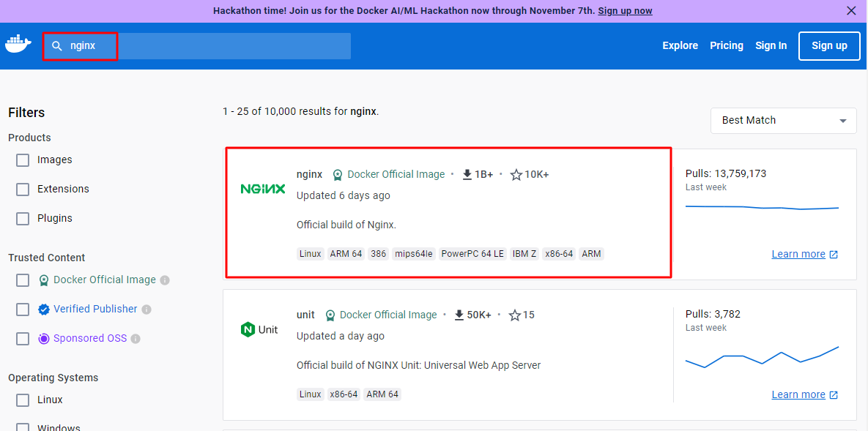The width and height of the screenshot is (868, 431).
Task: Click the search field containing nginx
Action: point(196,46)
